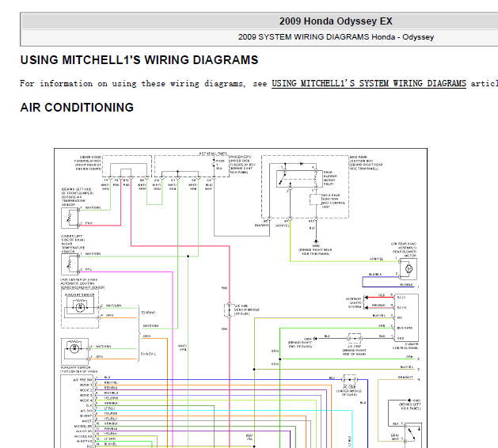Image resolution: width=498 pixels, height=448 pixels.
Task: Click the 'USING MITCHELL1'S WIRING DIAGRAMS' heading
Action: coord(139,60)
